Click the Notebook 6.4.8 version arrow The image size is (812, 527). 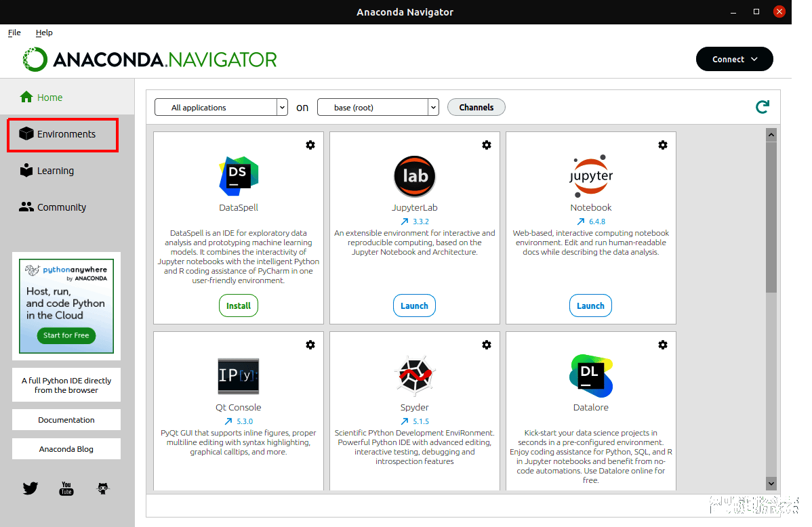coord(581,222)
